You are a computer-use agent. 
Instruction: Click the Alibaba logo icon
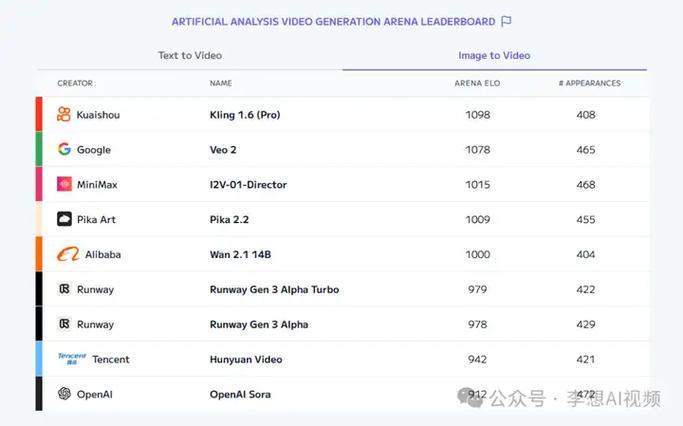(x=68, y=254)
